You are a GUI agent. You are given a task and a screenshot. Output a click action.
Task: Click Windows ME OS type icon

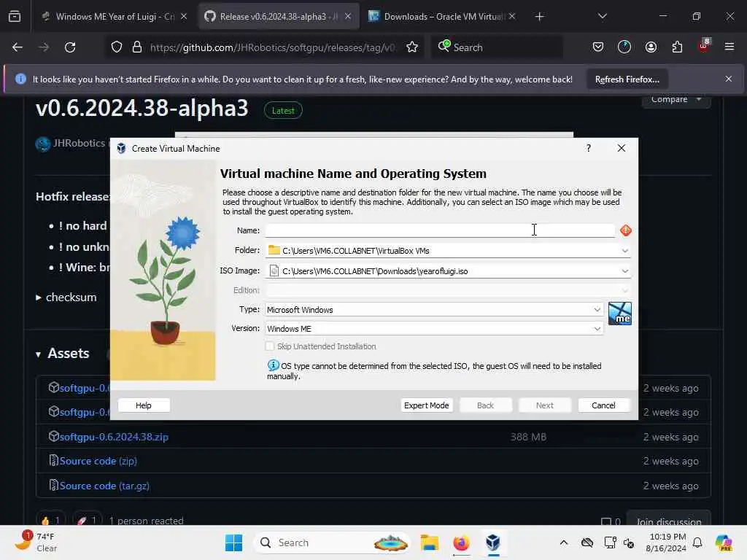point(620,314)
